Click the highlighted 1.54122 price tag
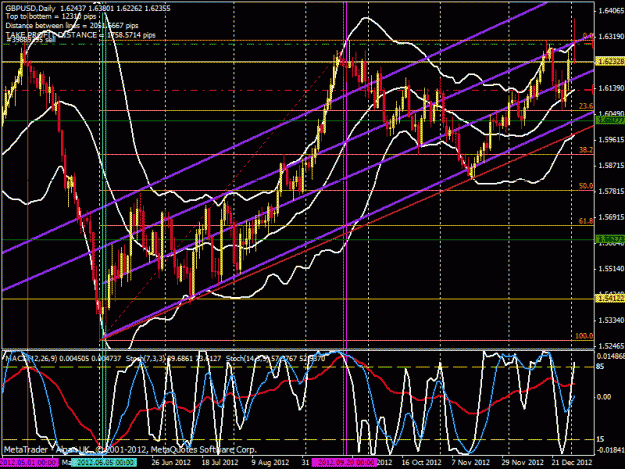625x469 pixels. 610,298
